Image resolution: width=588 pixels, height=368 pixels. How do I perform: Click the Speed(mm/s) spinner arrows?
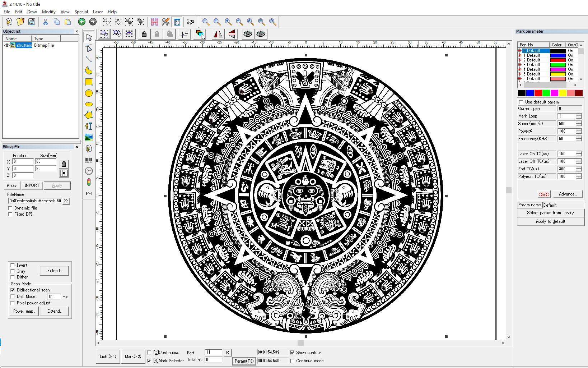579,124
